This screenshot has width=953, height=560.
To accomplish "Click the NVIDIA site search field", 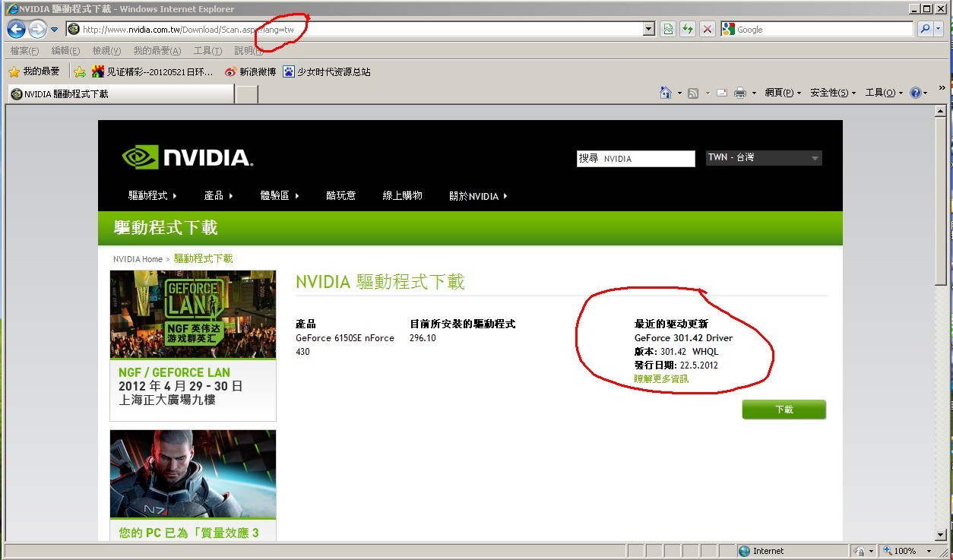I will 635,158.
